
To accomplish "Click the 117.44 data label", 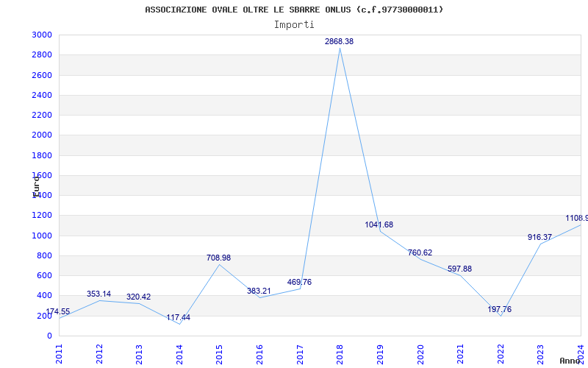I will [178, 318].
